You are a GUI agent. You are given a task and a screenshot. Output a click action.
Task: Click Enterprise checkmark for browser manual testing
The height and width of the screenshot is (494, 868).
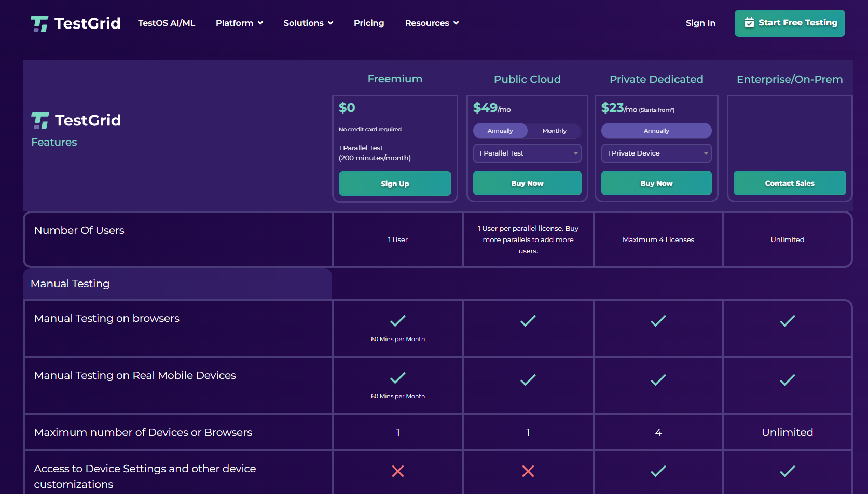click(788, 321)
